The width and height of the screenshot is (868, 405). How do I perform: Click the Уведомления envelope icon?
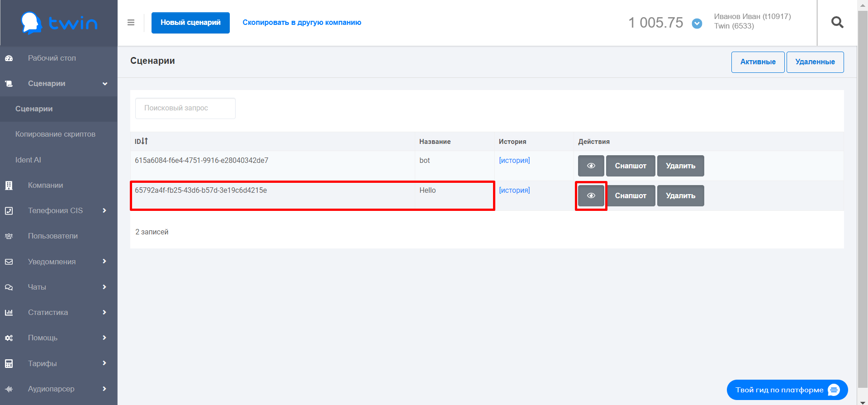9,262
